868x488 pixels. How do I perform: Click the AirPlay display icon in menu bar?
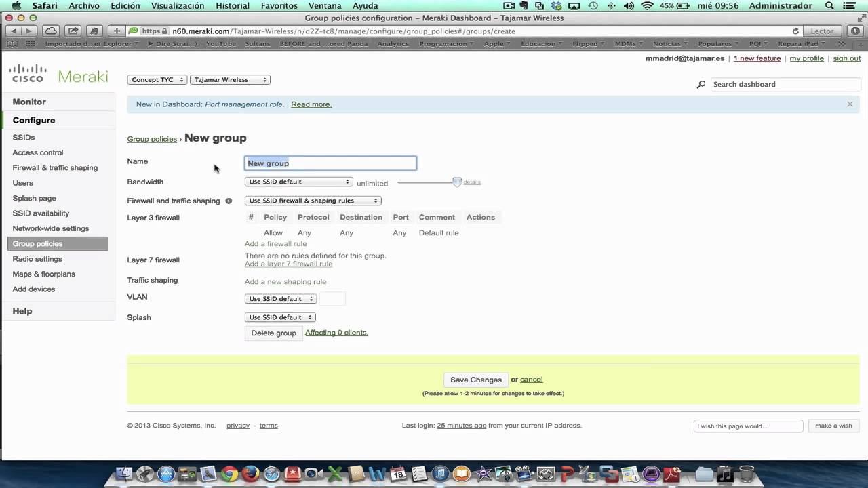(574, 5)
